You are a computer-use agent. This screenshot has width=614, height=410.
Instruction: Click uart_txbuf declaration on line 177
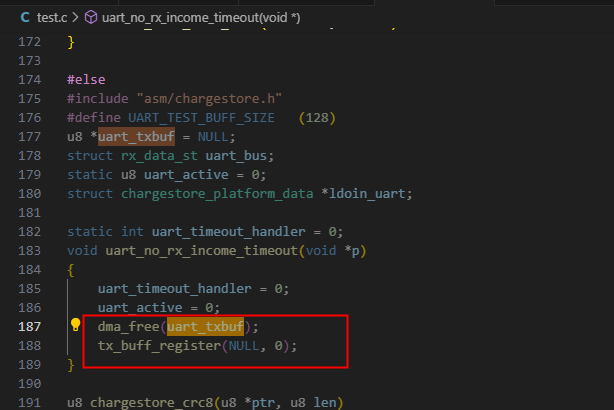coord(136,137)
